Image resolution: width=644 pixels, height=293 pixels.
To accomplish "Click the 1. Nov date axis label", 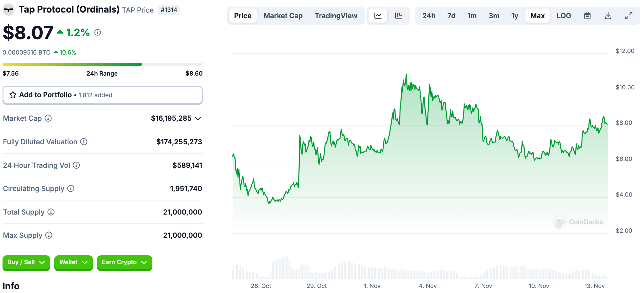I will (x=372, y=286).
